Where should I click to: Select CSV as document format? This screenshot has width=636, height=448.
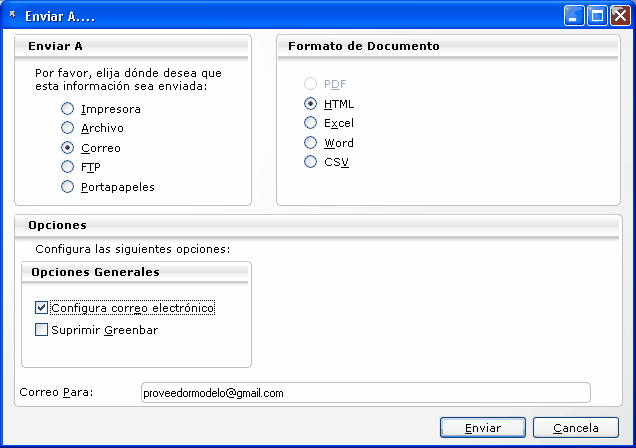(311, 162)
